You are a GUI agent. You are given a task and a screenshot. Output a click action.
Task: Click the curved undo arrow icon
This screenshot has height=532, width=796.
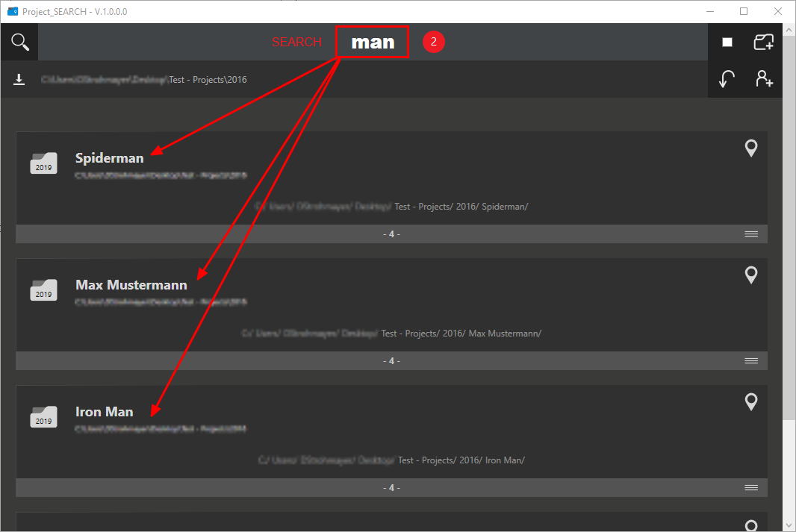pyautogui.click(x=727, y=79)
